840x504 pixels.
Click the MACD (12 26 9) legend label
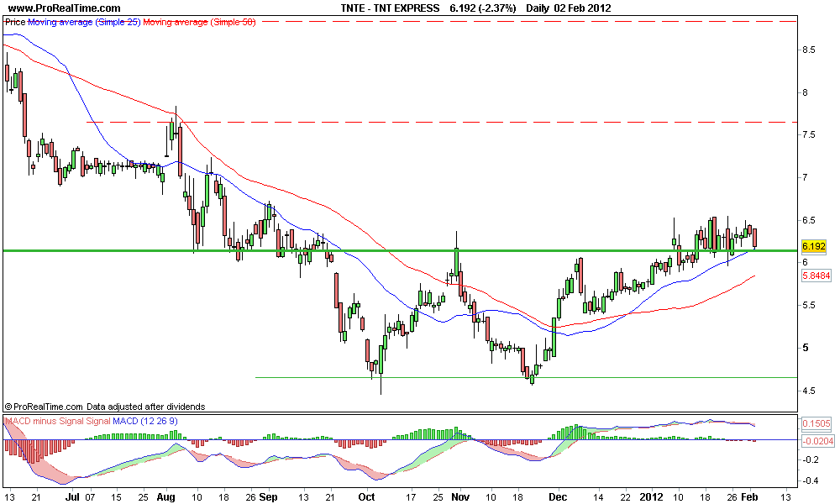coord(144,421)
